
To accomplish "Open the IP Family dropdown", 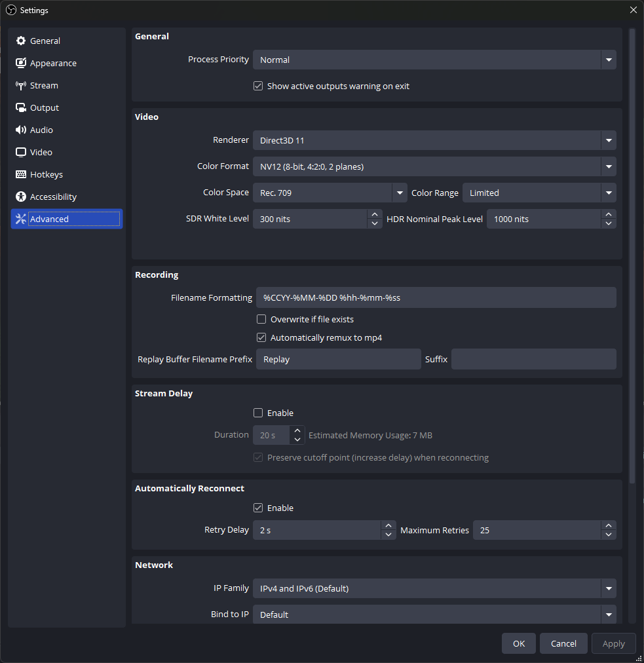I will point(434,588).
